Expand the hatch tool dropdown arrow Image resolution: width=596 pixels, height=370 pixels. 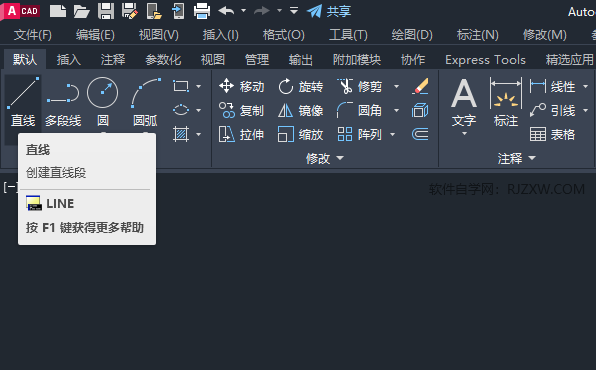198,135
